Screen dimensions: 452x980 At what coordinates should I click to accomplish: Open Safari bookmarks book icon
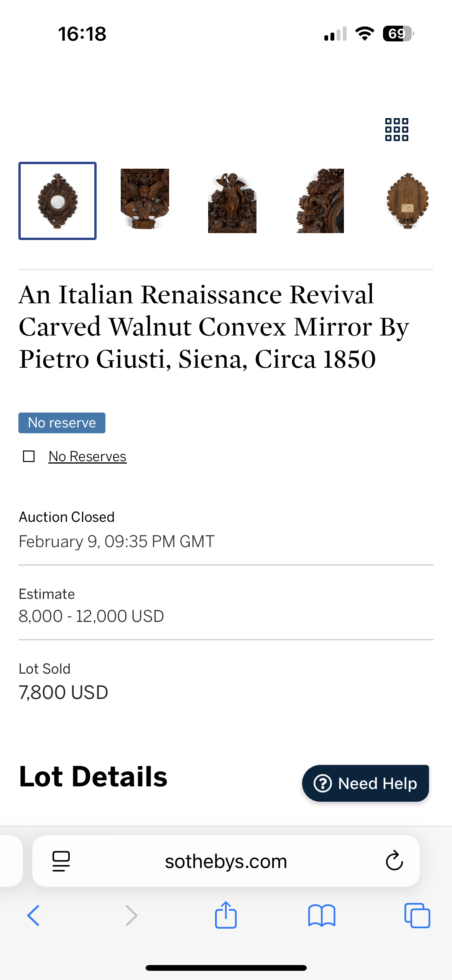coord(321,916)
